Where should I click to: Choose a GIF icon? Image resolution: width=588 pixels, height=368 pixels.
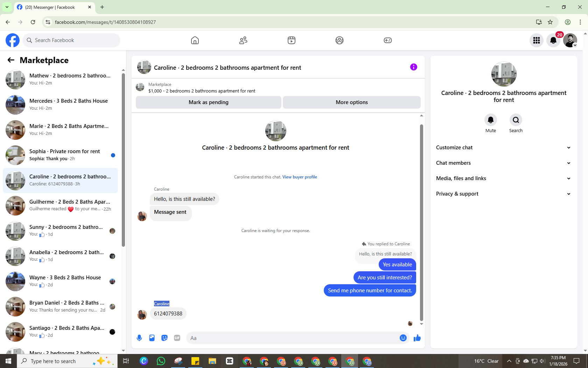point(177,338)
